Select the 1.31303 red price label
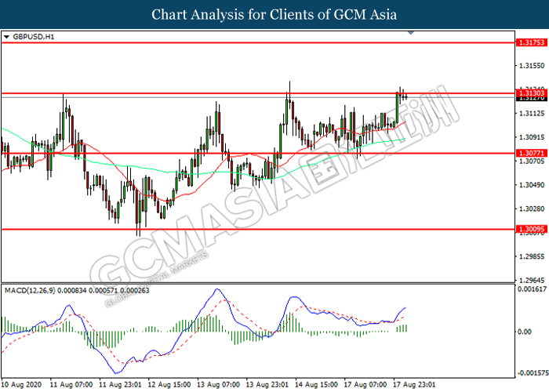The width and height of the screenshot is (549, 392). pyautogui.click(x=531, y=93)
